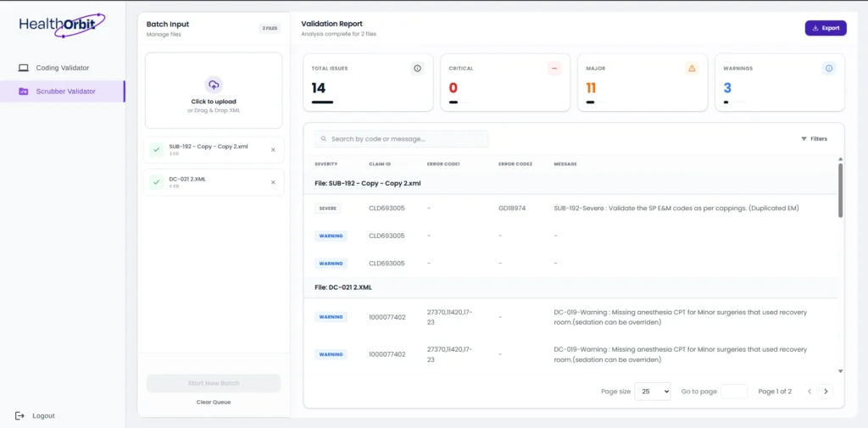Click the Error Code2 column header
The height and width of the screenshot is (428, 868).
tap(515, 164)
